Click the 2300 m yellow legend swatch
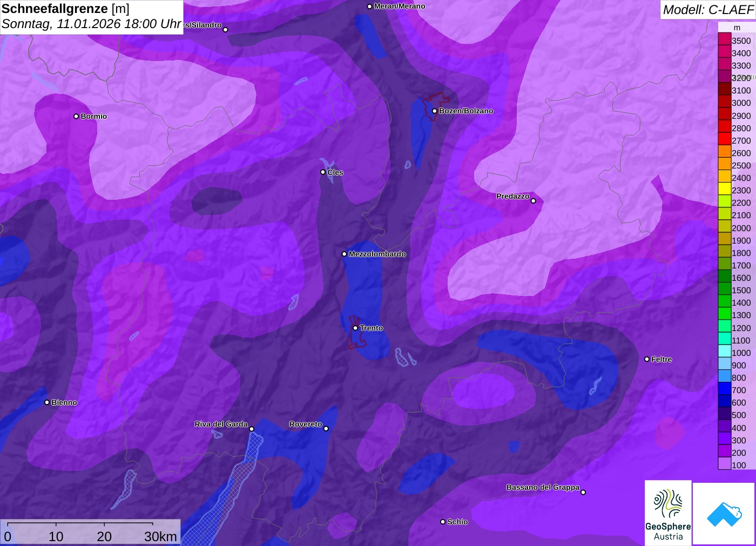 [725, 188]
